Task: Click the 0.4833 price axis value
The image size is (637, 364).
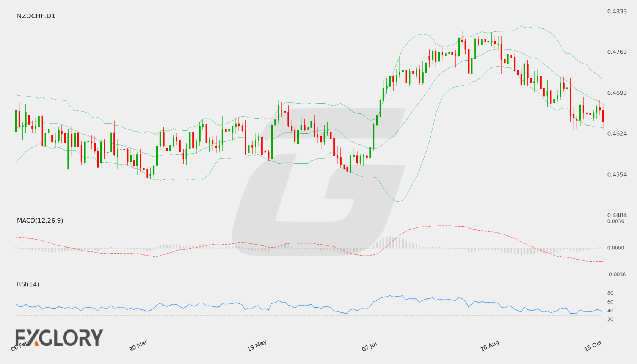Action: pyautogui.click(x=617, y=11)
